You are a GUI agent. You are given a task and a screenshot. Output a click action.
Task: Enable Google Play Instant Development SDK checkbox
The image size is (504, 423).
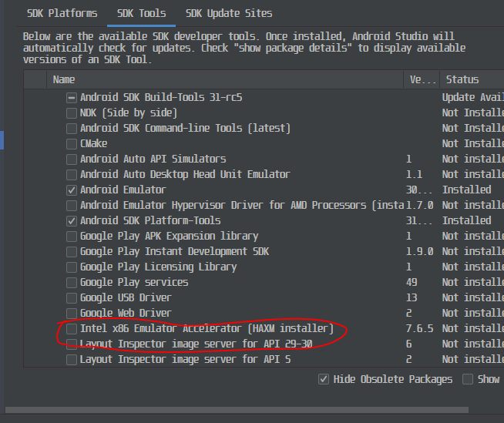click(72, 252)
